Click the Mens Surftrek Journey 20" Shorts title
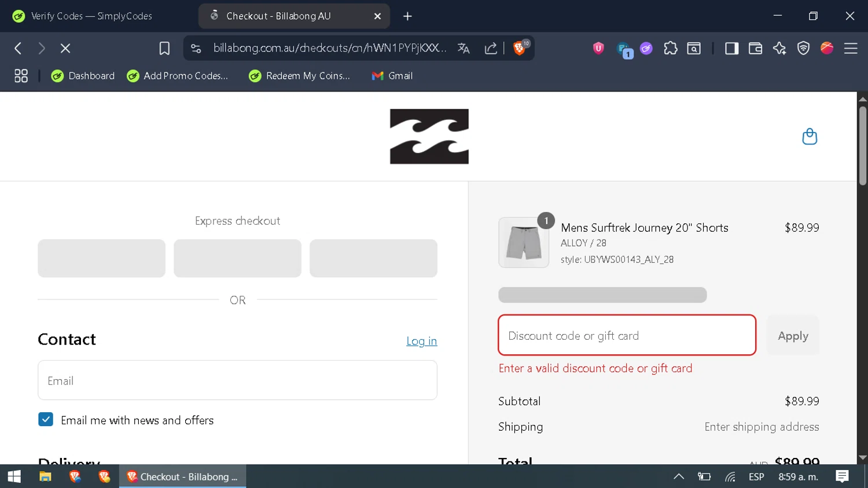868x488 pixels. tap(645, 228)
